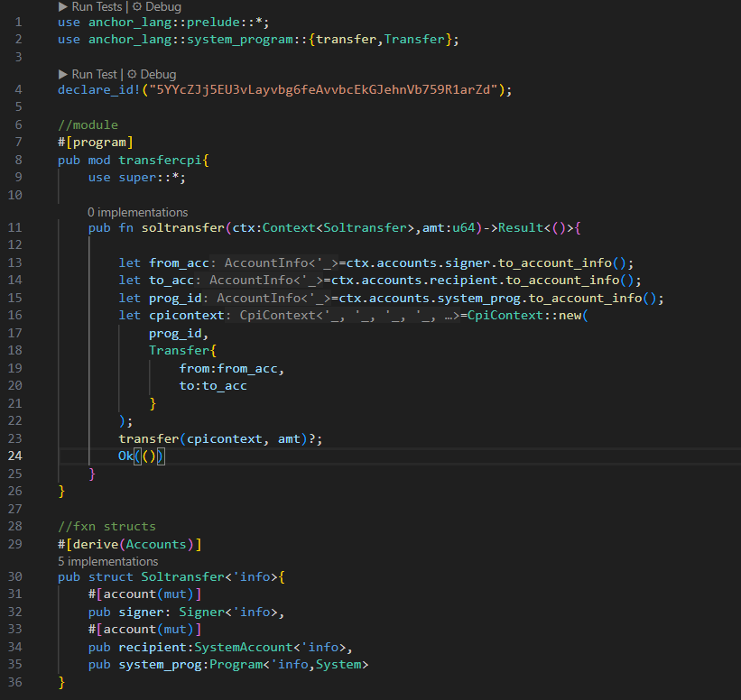Click '//fxn structs' comment

pyautogui.click(x=107, y=527)
